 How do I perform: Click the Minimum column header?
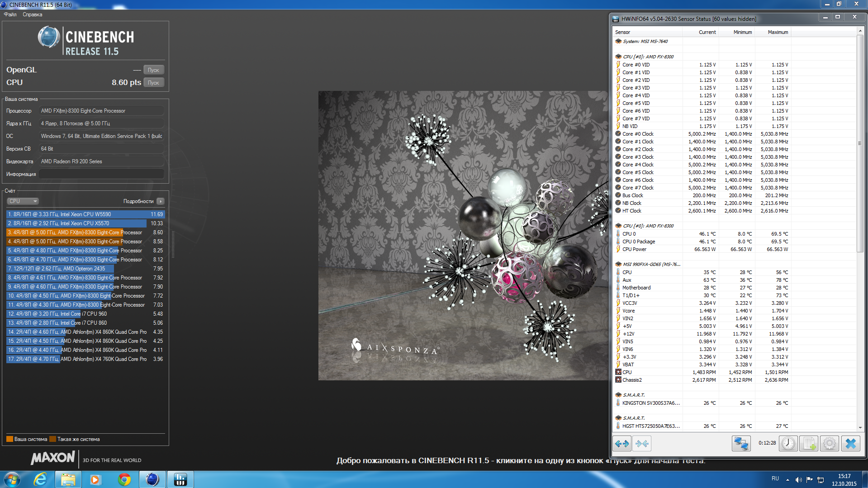point(736,32)
